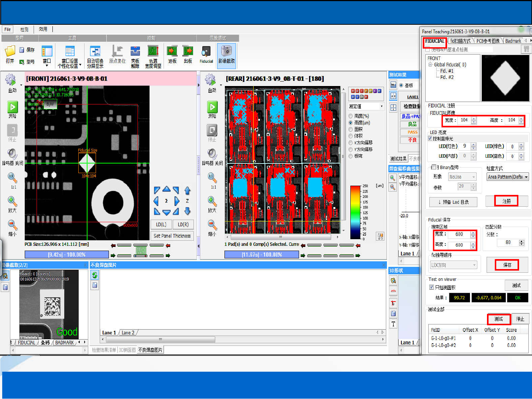Click the 夹板解除 clamp release icon
This screenshot has width=532, height=399.
click(135, 51)
